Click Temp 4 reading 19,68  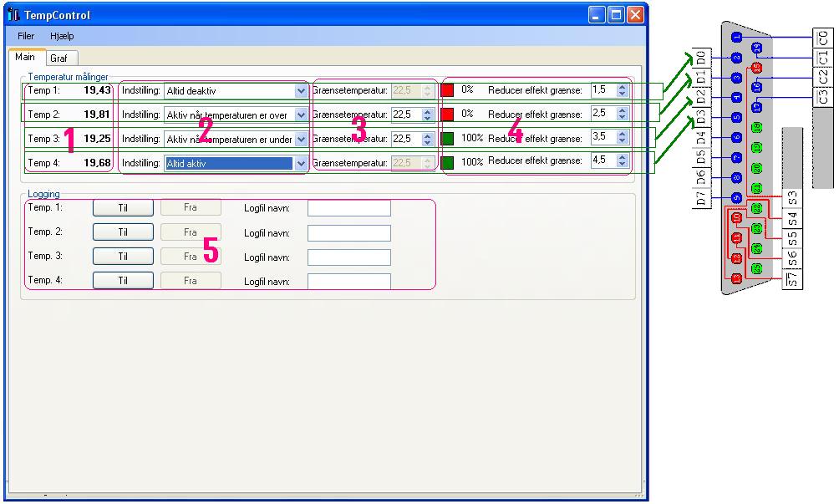tap(98, 163)
